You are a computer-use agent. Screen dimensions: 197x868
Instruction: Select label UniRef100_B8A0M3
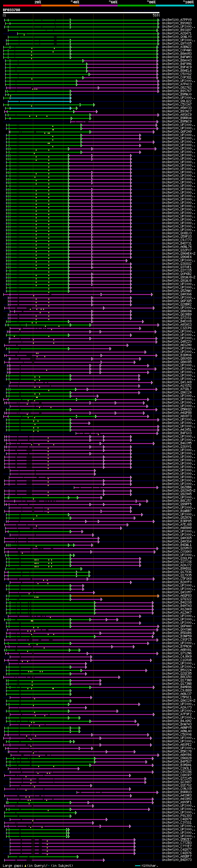(x=177, y=54)
